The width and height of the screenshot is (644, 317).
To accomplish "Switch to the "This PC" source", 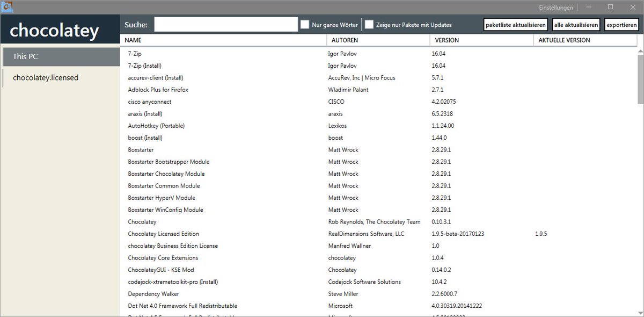I will tap(61, 56).
